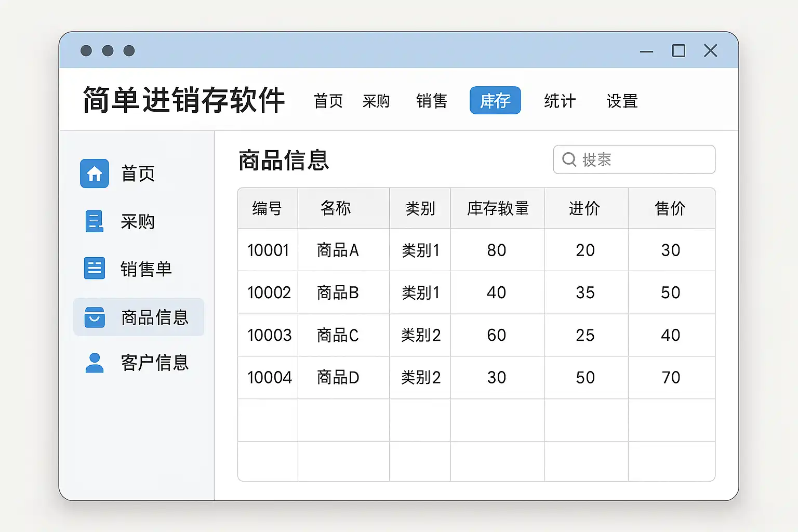Maximize the application window
Screen dimensions: 798x532
[x=679, y=51]
